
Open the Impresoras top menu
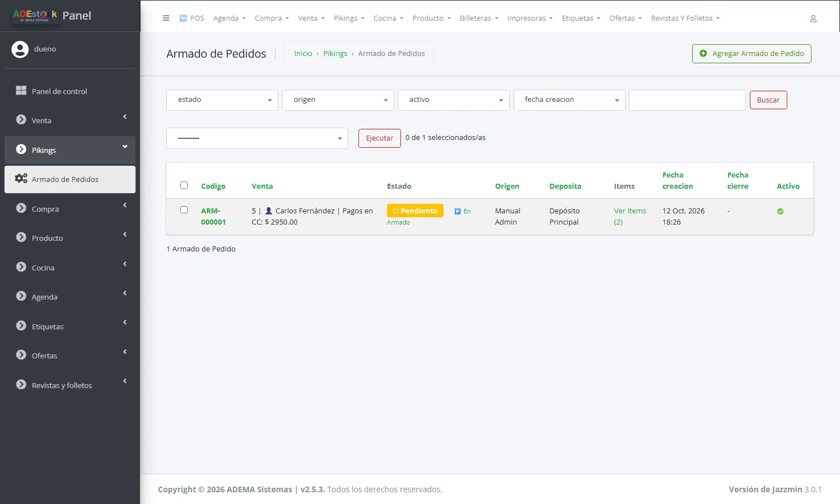coord(530,18)
